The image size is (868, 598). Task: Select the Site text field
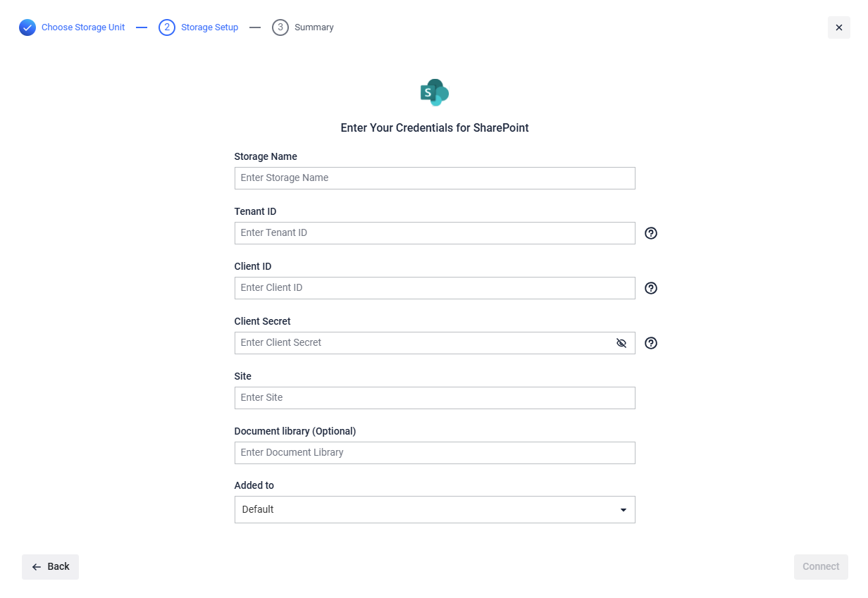[x=435, y=398]
